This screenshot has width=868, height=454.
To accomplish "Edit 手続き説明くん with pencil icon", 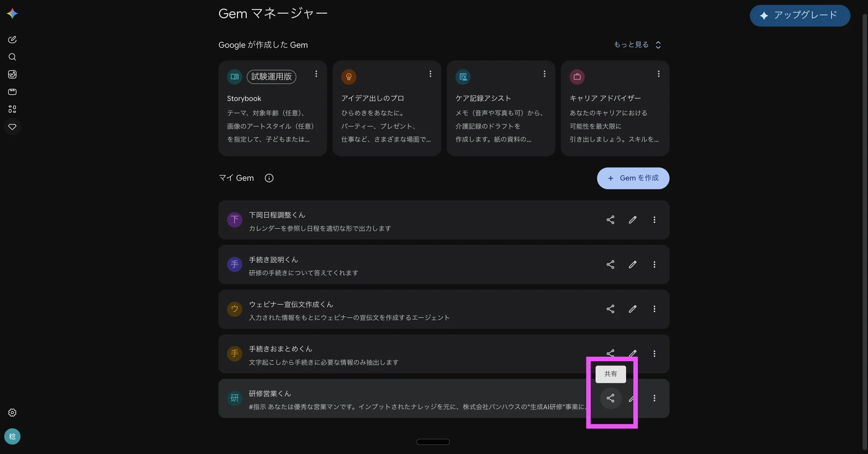I will [x=633, y=265].
